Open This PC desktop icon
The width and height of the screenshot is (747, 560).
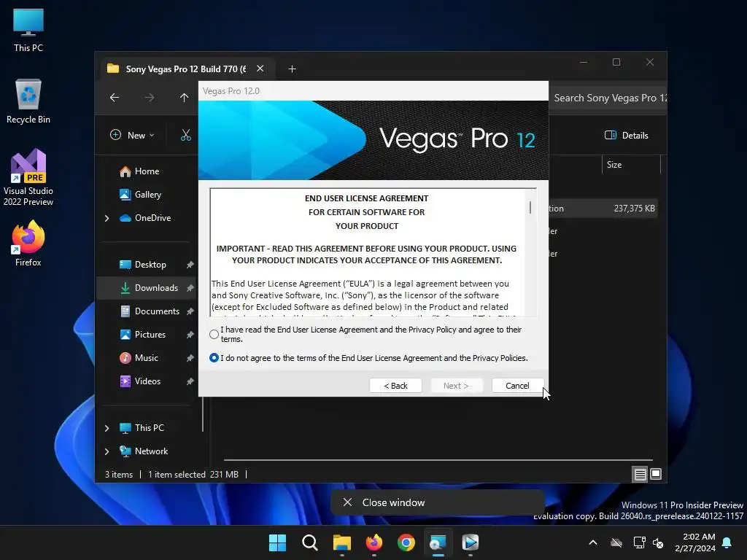point(28,31)
